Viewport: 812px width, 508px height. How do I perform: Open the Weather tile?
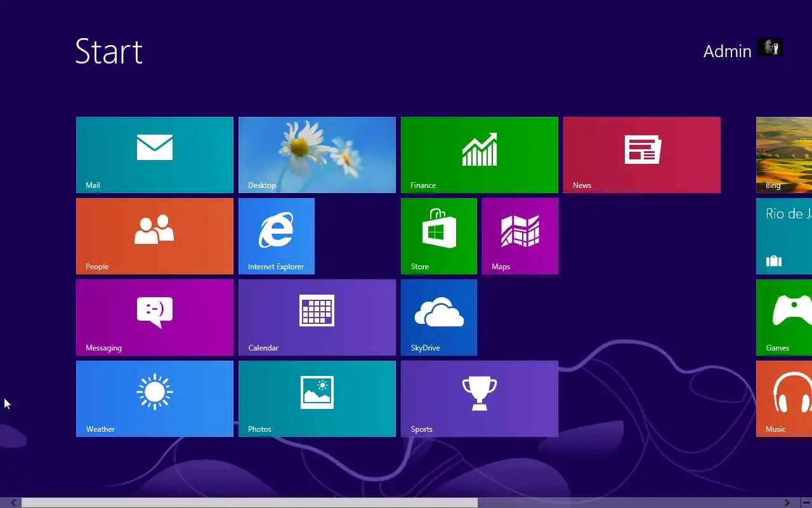(x=155, y=399)
